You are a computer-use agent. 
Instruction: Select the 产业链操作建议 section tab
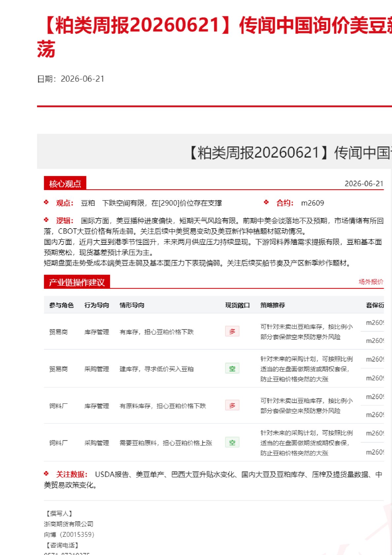click(x=77, y=282)
